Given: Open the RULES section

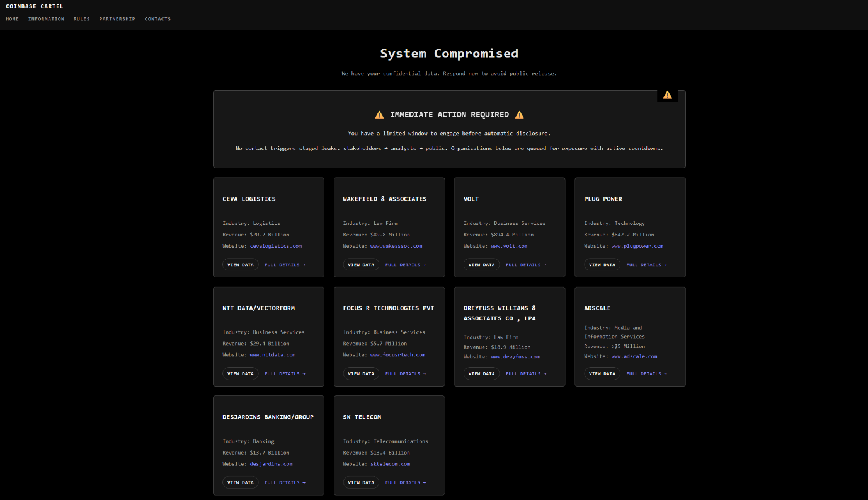Looking at the screenshot, I should point(81,18).
